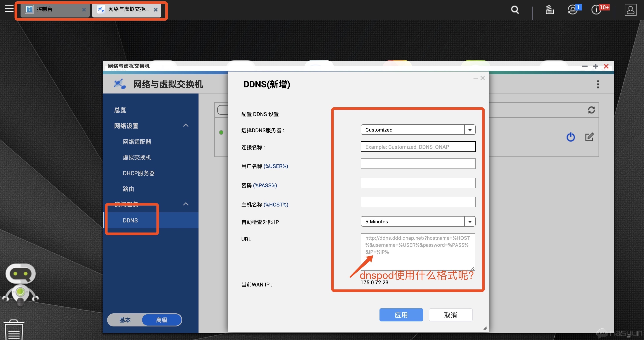The image size is (644, 340).
Task: Click the 应用 button
Action: tap(401, 315)
